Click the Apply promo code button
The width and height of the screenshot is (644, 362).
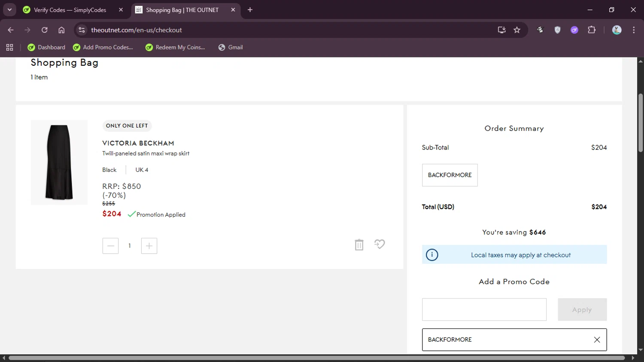tap(582, 310)
